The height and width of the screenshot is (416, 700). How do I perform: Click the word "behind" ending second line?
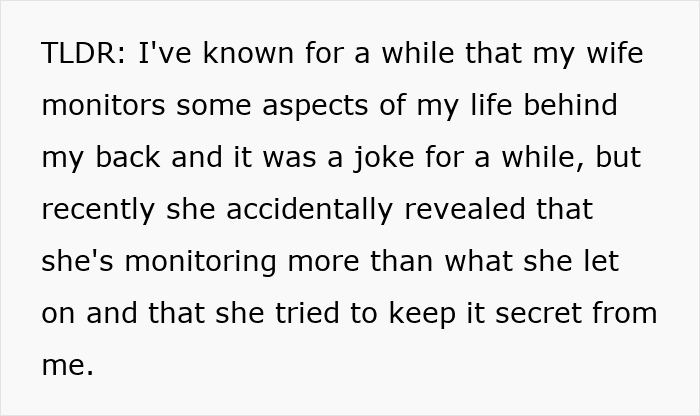click(570, 104)
